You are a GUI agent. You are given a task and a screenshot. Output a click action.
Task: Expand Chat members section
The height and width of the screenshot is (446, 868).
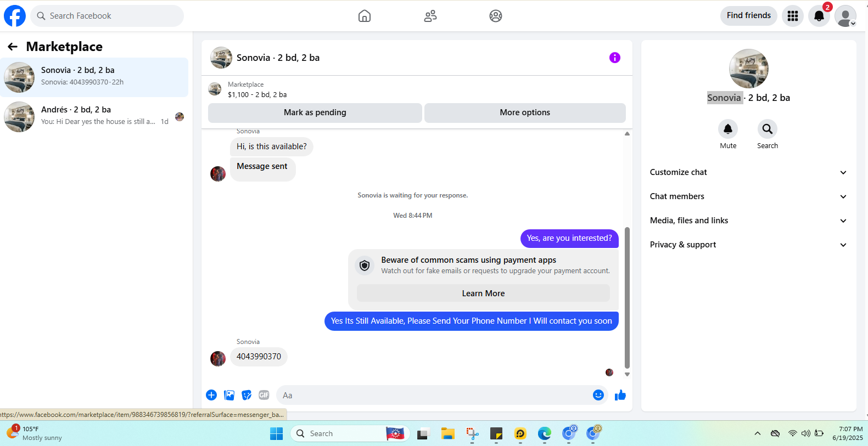(x=748, y=196)
